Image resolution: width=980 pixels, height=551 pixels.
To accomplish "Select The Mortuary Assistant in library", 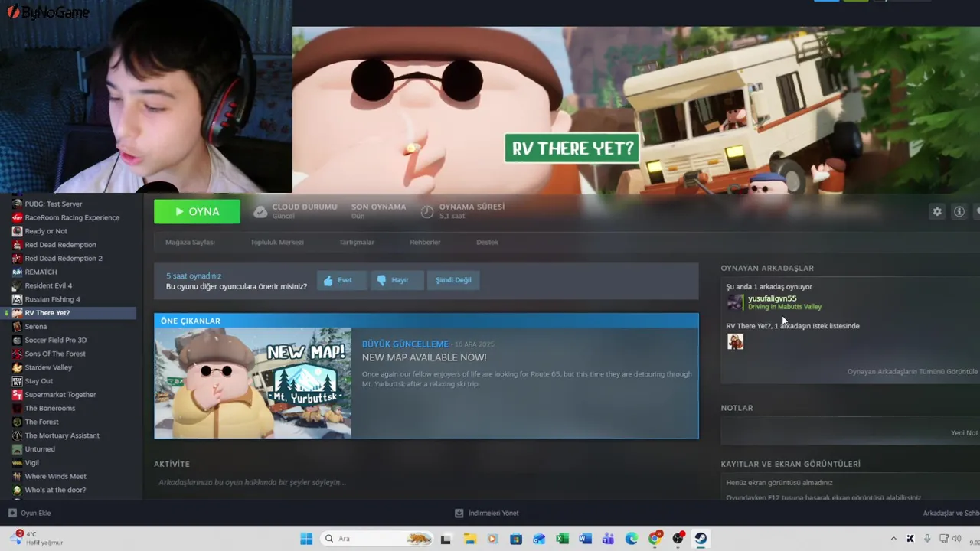I will tap(62, 436).
